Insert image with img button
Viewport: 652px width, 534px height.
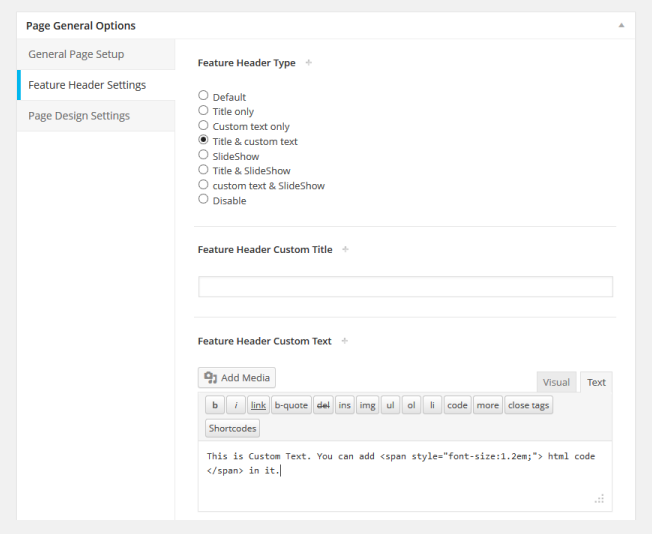coord(368,405)
